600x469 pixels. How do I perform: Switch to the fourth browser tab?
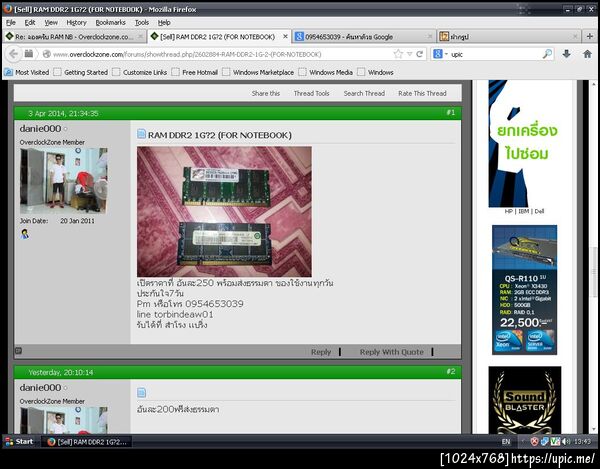[508, 36]
